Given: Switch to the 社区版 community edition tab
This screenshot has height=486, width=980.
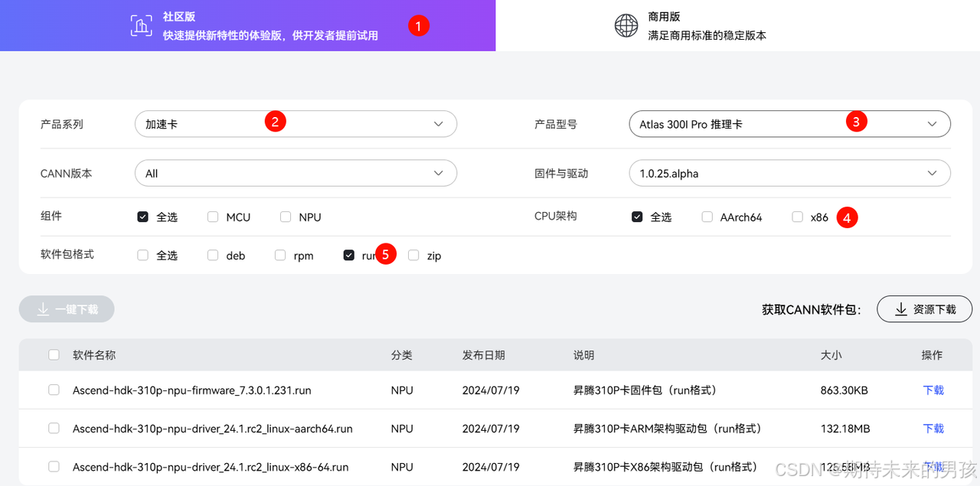Looking at the screenshot, I should click(x=247, y=25).
